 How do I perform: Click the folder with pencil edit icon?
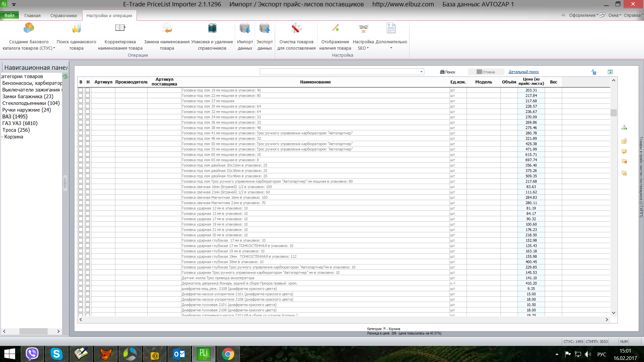pos(624,151)
